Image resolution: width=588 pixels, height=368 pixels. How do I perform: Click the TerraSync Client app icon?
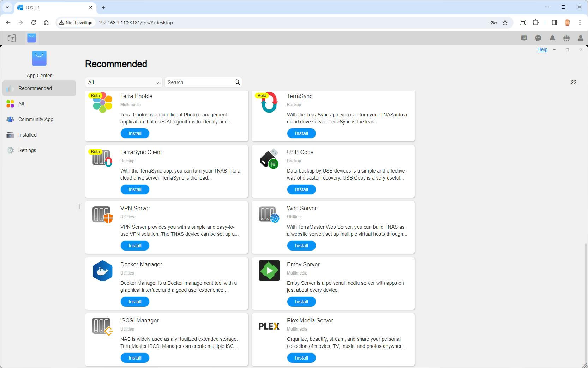click(102, 158)
